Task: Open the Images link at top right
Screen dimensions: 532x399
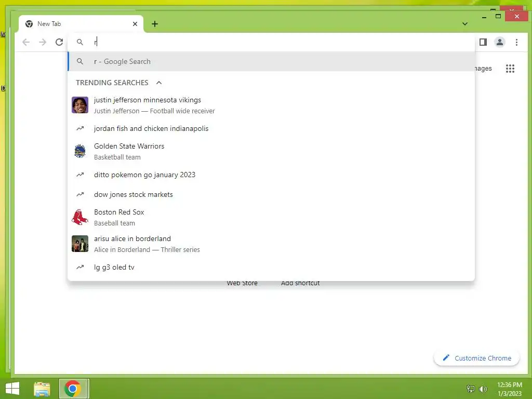Action: [x=483, y=69]
